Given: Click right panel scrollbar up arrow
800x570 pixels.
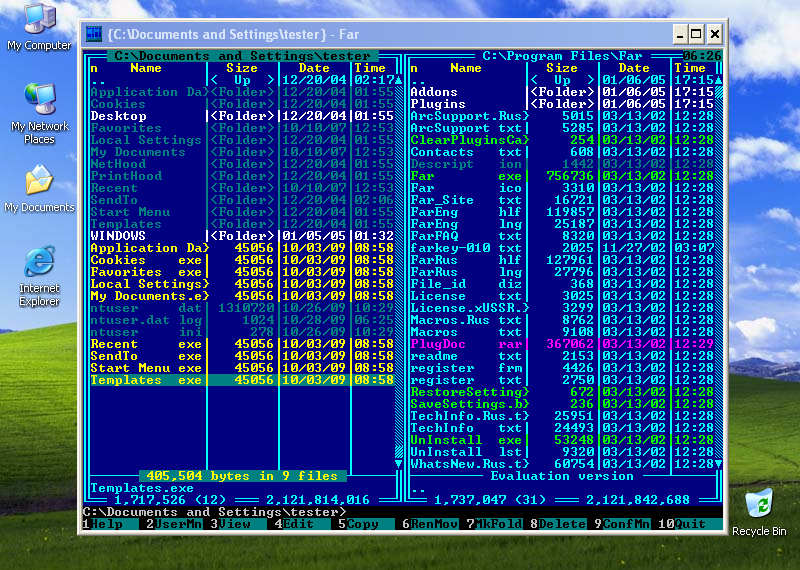Looking at the screenshot, I should tap(718, 80).
